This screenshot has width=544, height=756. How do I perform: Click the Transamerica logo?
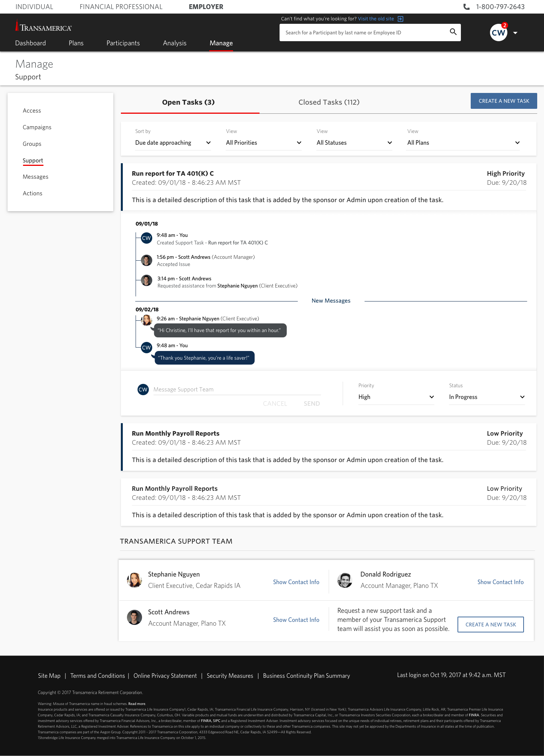pyautogui.click(x=43, y=26)
